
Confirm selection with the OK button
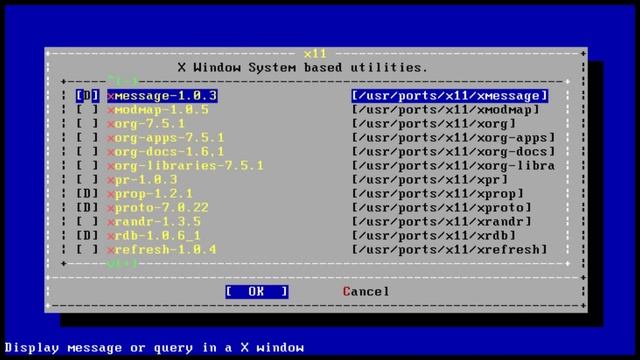(257, 291)
